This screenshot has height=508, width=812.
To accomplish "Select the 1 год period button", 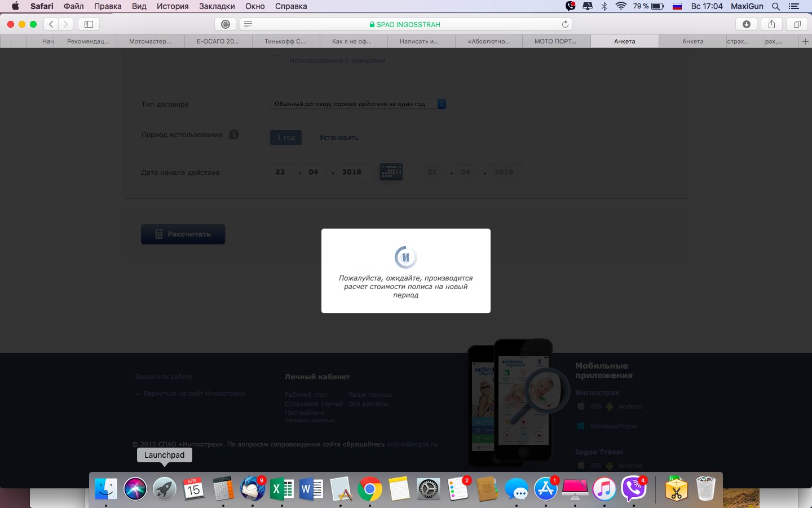I will (286, 138).
